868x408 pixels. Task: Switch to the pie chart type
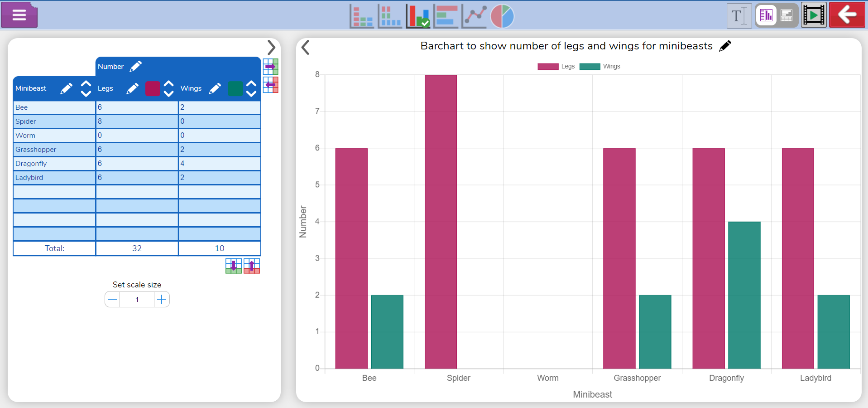[x=502, y=16]
